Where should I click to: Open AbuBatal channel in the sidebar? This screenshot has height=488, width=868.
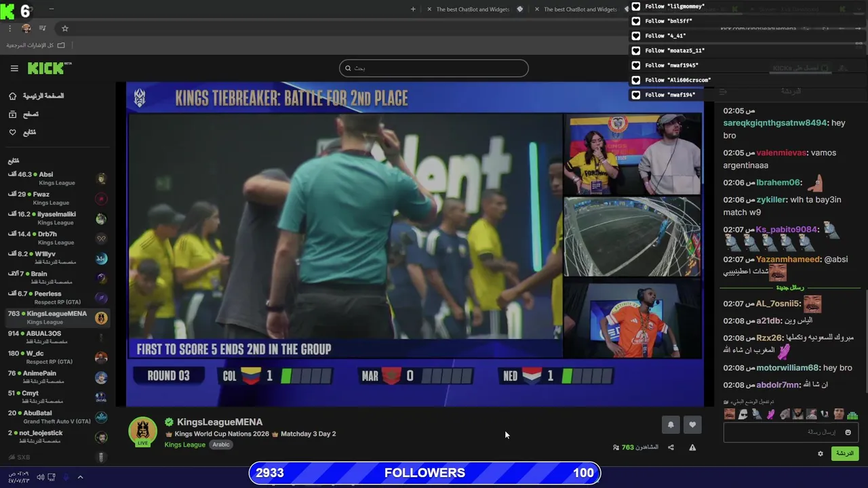[x=58, y=417]
